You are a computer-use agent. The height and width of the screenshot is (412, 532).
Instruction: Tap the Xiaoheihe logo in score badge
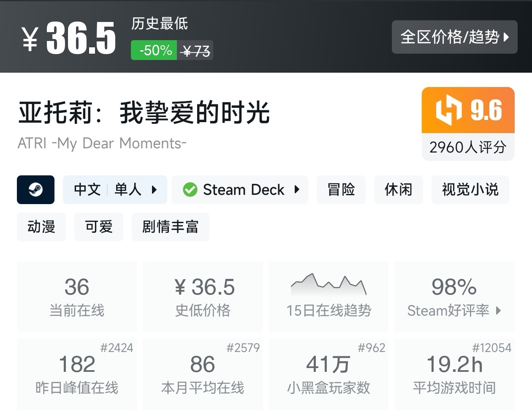pos(448,110)
